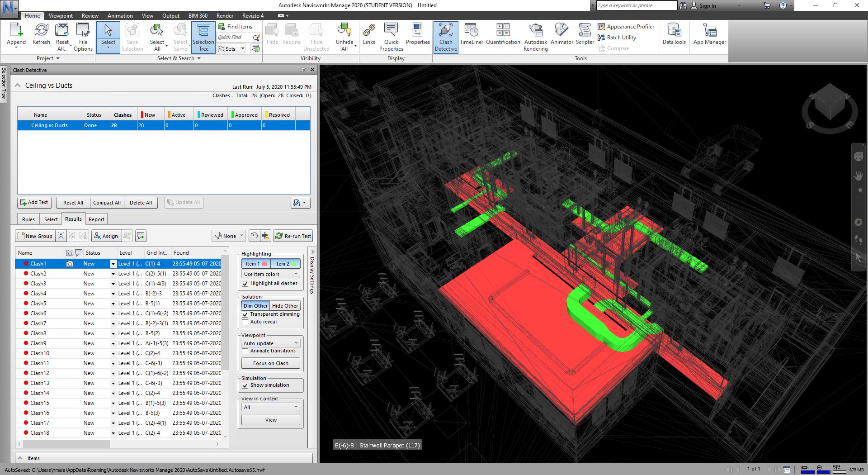The image size is (868, 475).
Task: Click the Assign icon button
Action: 105,236
